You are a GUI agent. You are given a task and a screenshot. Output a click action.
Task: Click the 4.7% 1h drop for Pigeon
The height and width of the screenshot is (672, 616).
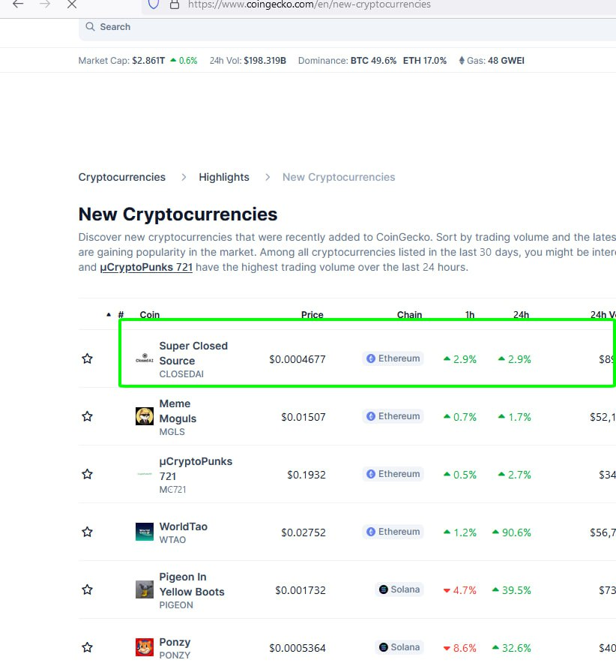(459, 590)
